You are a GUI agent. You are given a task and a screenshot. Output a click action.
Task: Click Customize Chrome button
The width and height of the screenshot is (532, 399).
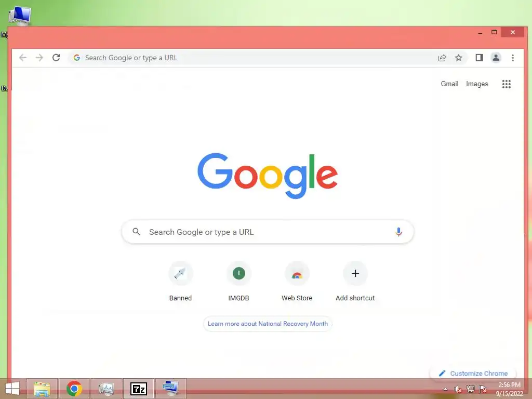point(473,373)
